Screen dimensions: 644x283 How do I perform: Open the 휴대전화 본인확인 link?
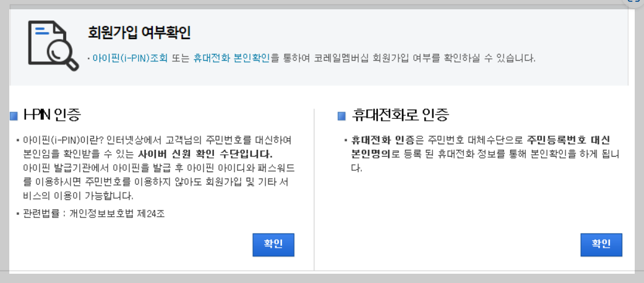click(231, 58)
